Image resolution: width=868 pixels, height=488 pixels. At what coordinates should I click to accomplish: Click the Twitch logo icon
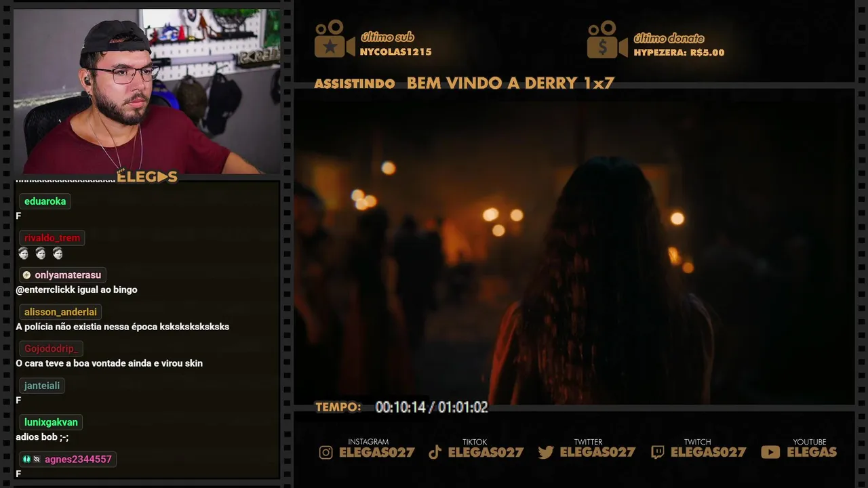pyautogui.click(x=657, y=452)
